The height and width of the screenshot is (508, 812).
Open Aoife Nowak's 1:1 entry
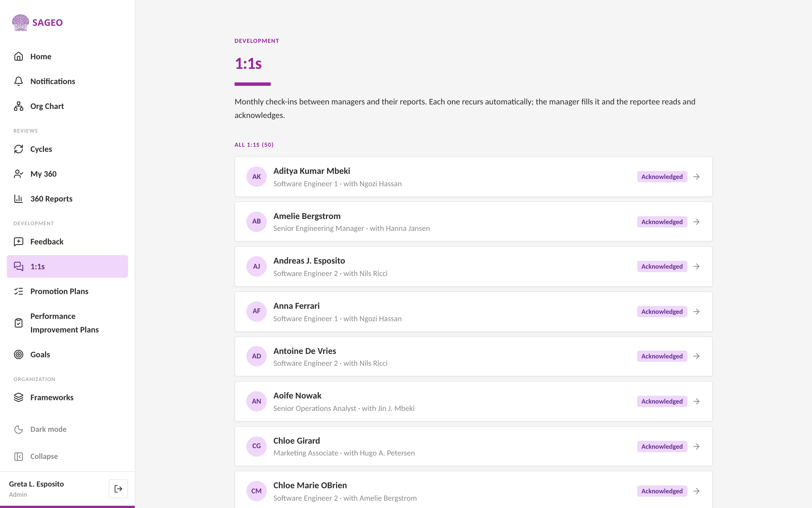pyautogui.click(x=473, y=402)
